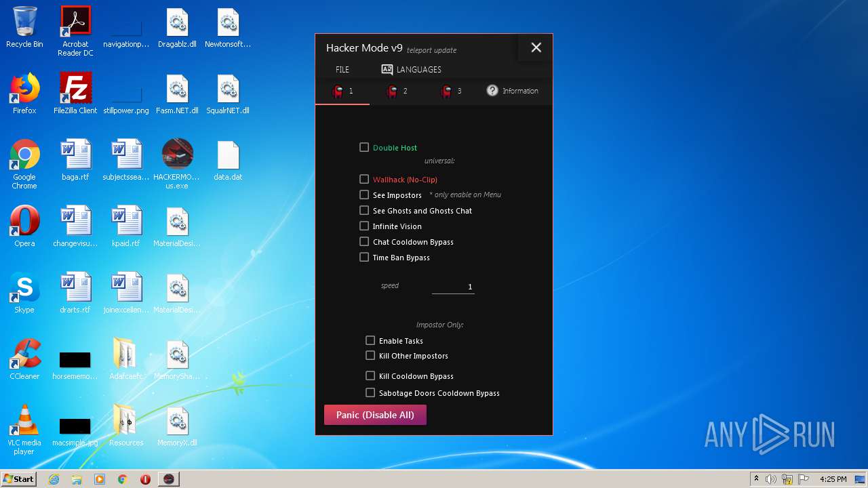Click the Panic (Disable All) button
The height and width of the screenshot is (488, 868).
point(375,415)
